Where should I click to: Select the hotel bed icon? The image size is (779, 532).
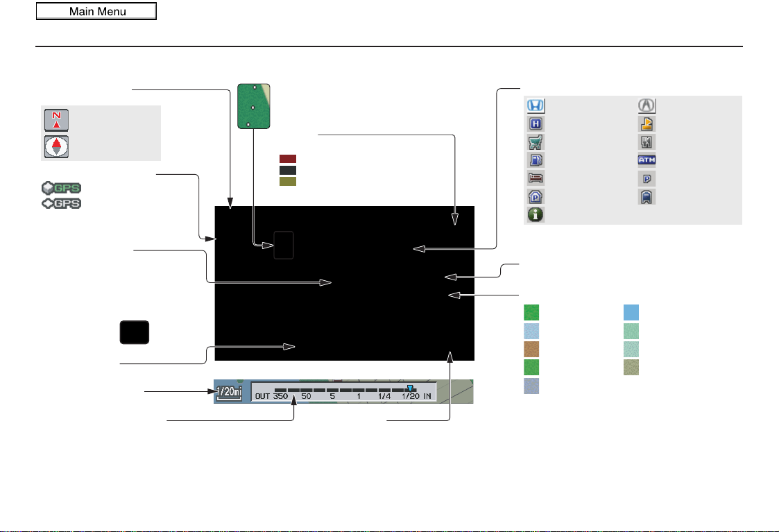click(x=536, y=178)
